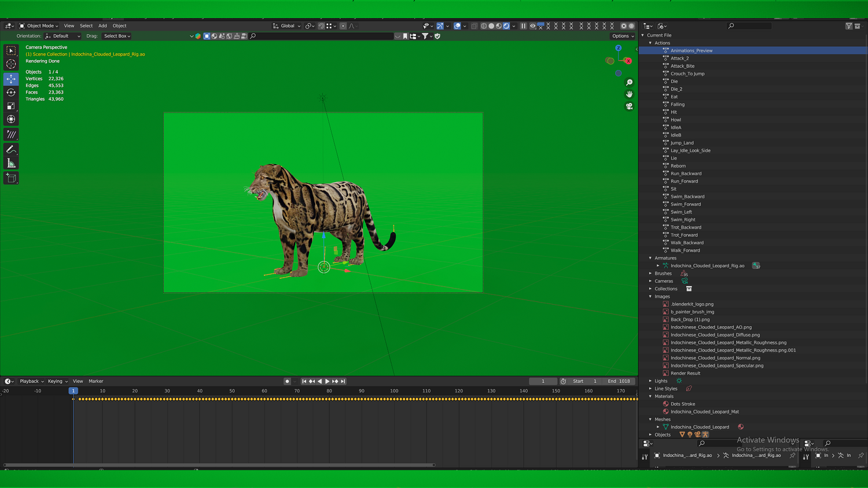Click the 3D viewport editor type icon
The image size is (868, 488).
(9, 26)
